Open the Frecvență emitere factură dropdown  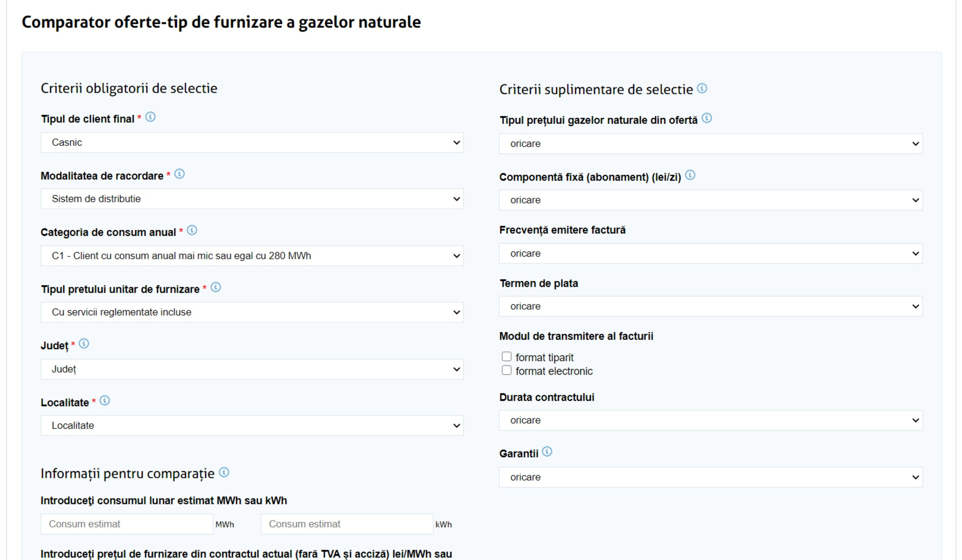[711, 253]
